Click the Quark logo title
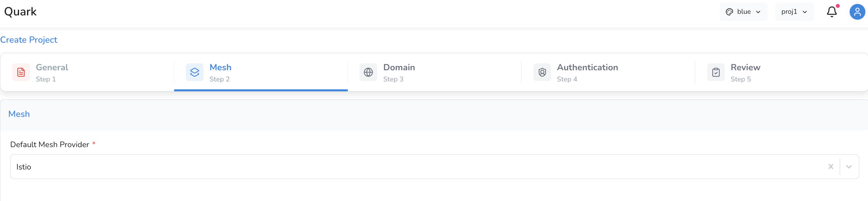 [20, 12]
